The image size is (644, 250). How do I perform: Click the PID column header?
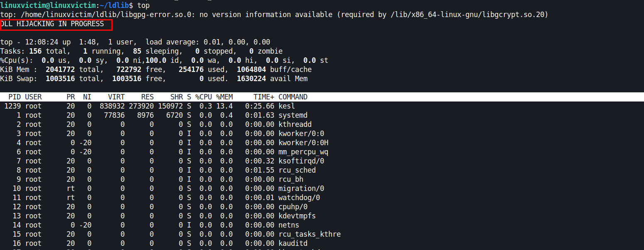(x=14, y=97)
